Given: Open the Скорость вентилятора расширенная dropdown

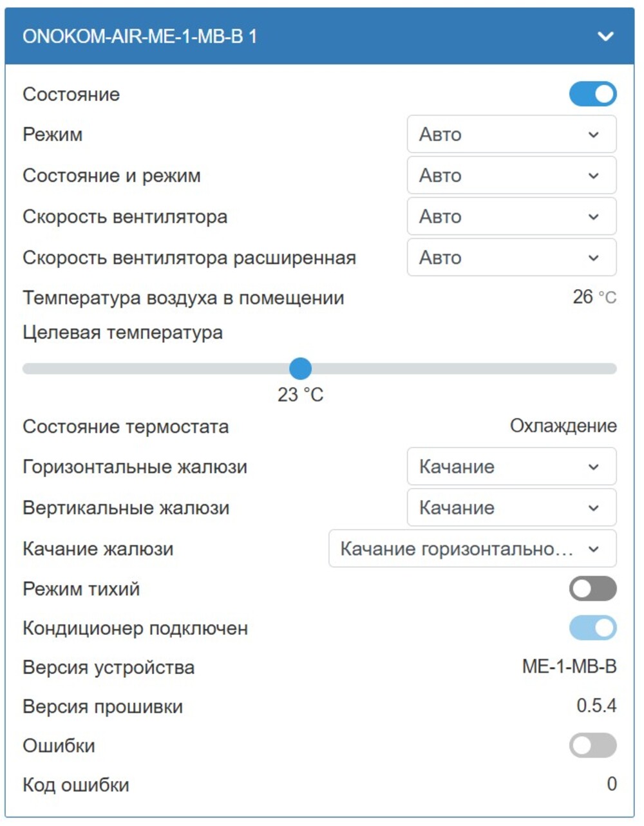Looking at the screenshot, I should pyautogui.click(x=511, y=258).
